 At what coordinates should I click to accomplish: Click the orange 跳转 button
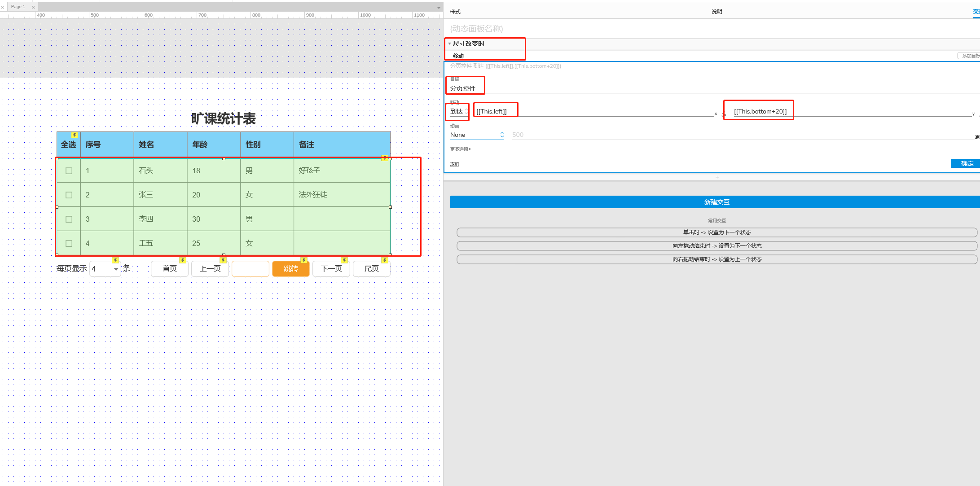[x=291, y=269]
